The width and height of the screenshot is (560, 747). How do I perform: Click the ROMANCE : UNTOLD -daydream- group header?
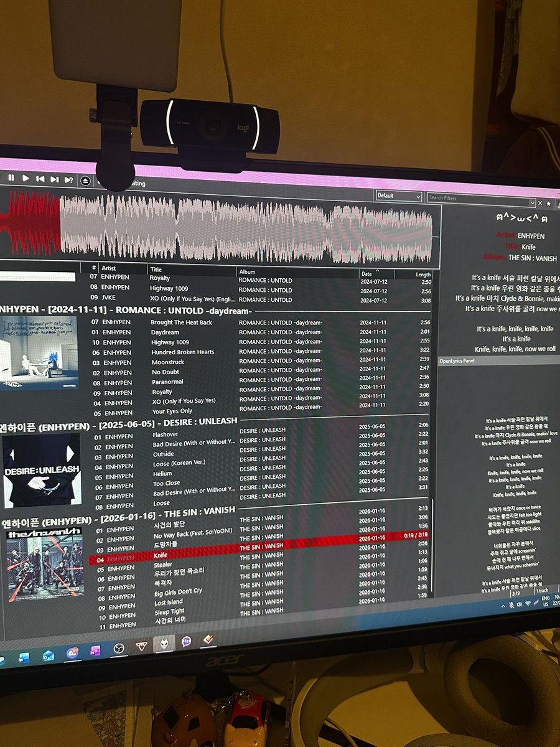point(125,309)
